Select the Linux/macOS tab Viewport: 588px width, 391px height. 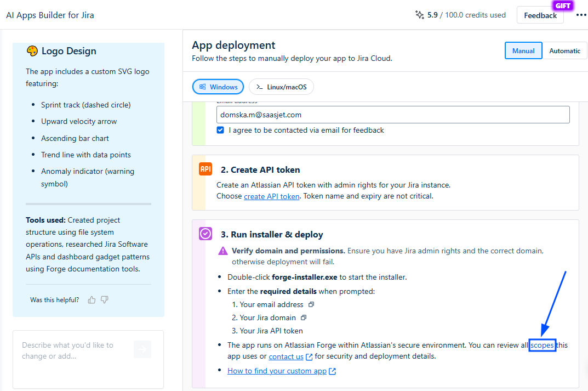[281, 87]
